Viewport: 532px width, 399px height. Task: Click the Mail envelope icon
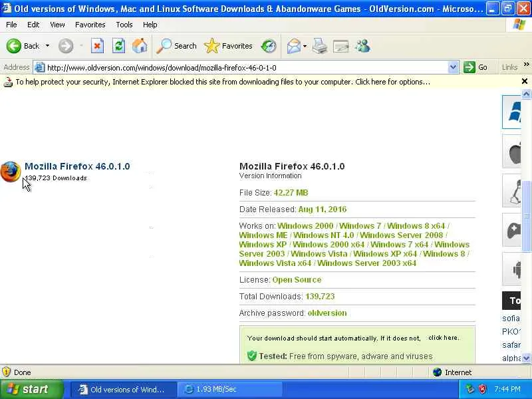click(x=293, y=46)
